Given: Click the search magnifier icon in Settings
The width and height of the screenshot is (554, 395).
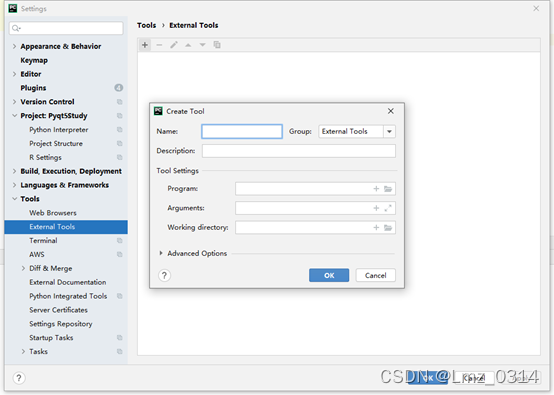Looking at the screenshot, I should [16, 28].
